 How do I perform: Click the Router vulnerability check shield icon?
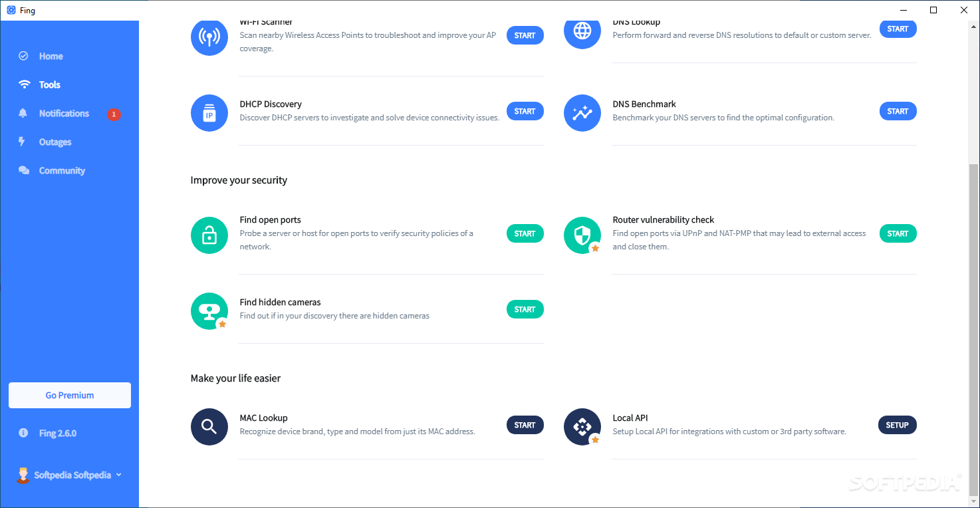[x=582, y=235]
